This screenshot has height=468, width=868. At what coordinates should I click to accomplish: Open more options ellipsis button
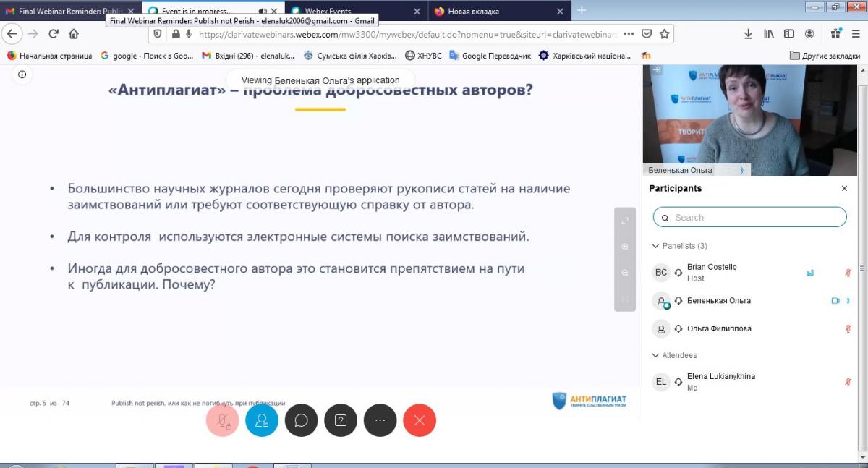[380, 420]
